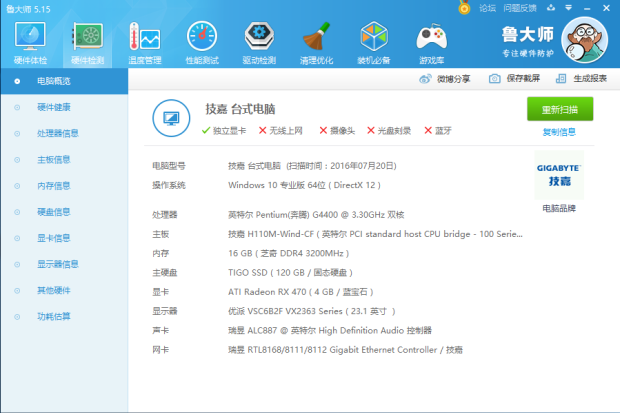Click the GIGABYTE 技嘉 brand logo
Screen dimensions: 620x413
pyautogui.click(x=559, y=175)
